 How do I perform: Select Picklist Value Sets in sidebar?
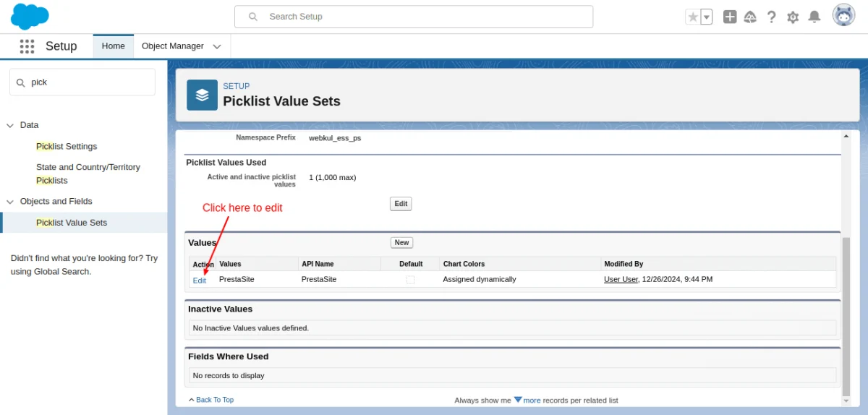[72, 223]
